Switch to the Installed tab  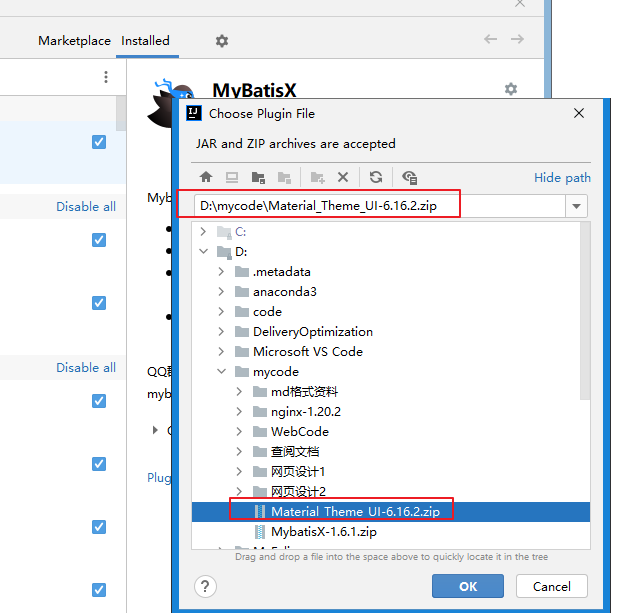tap(145, 41)
